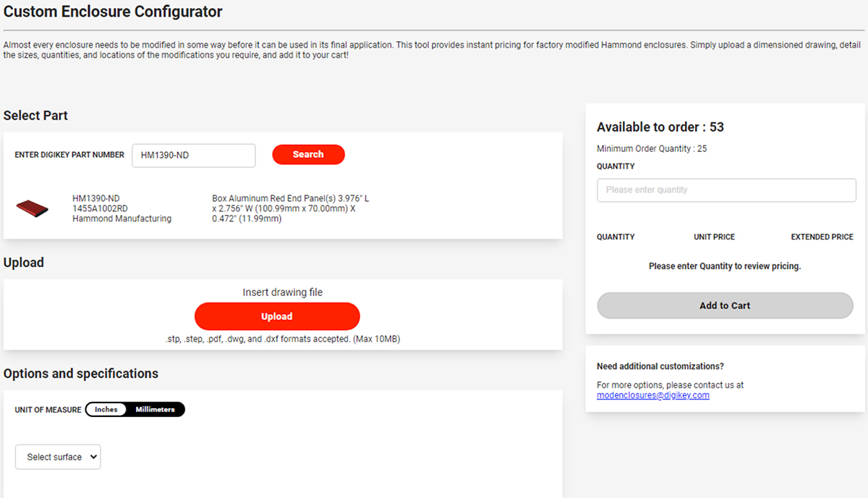This screenshot has height=498, width=868.
Task: Click the Digikey part number input field
Action: (x=194, y=156)
